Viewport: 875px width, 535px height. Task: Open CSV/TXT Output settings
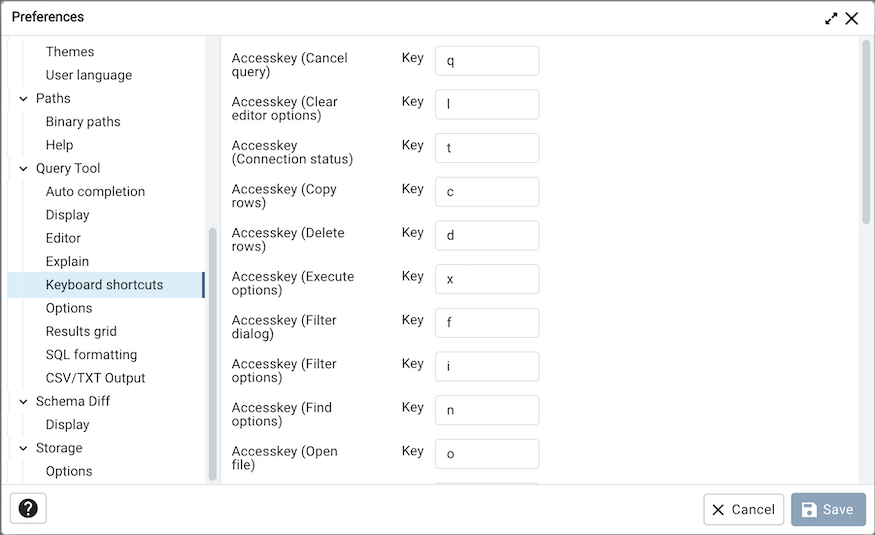tap(95, 378)
